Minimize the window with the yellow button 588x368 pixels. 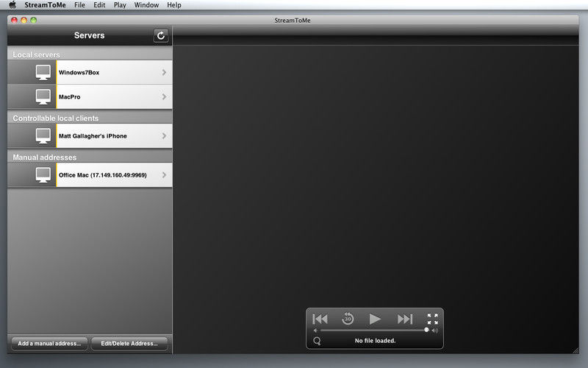click(24, 21)
